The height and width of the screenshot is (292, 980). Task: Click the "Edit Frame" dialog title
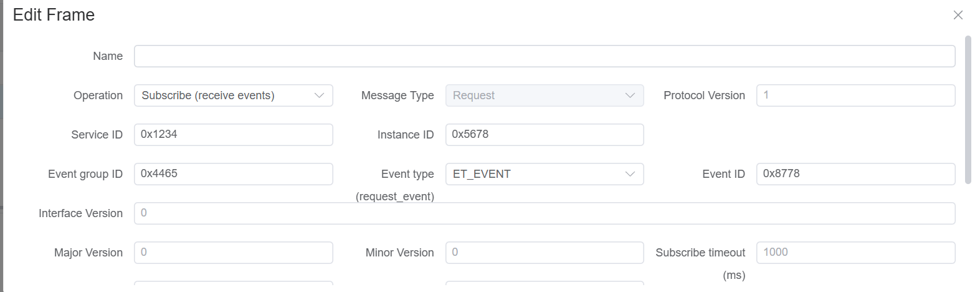coord(54,15)
